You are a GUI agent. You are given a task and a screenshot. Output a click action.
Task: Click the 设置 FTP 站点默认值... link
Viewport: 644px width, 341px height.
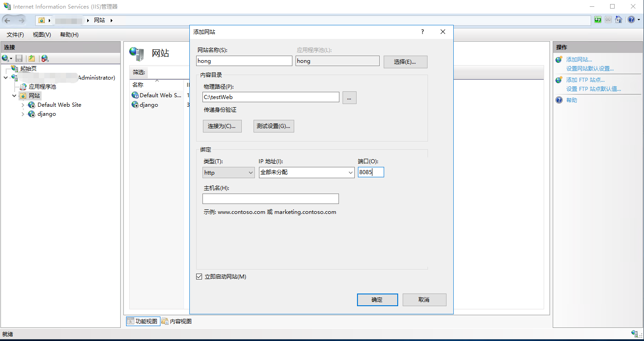[593, 89]
